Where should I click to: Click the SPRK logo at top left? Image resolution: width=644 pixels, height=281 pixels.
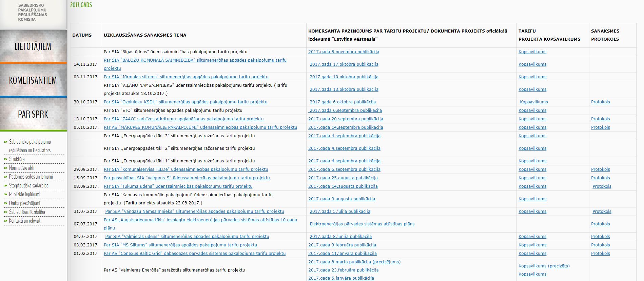click(33, 13)
